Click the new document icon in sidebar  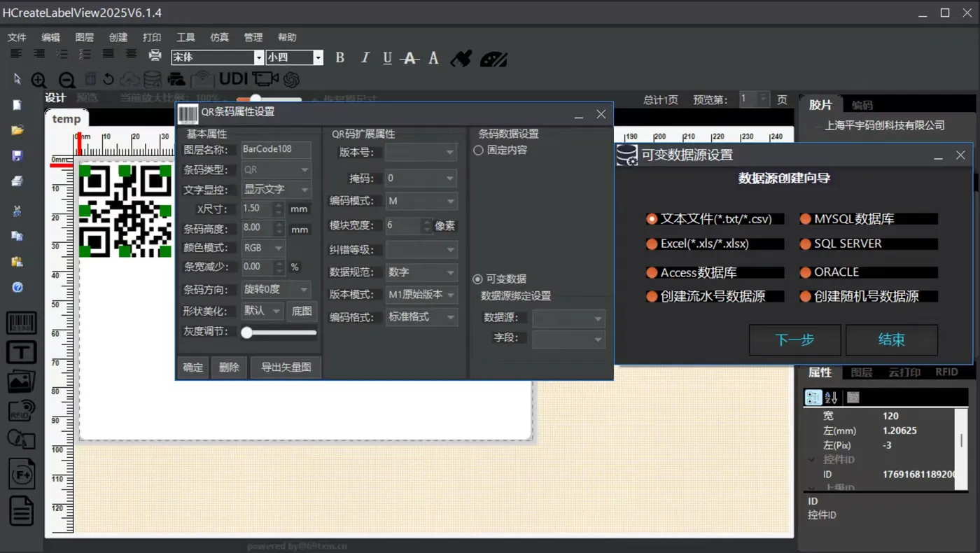17,105
